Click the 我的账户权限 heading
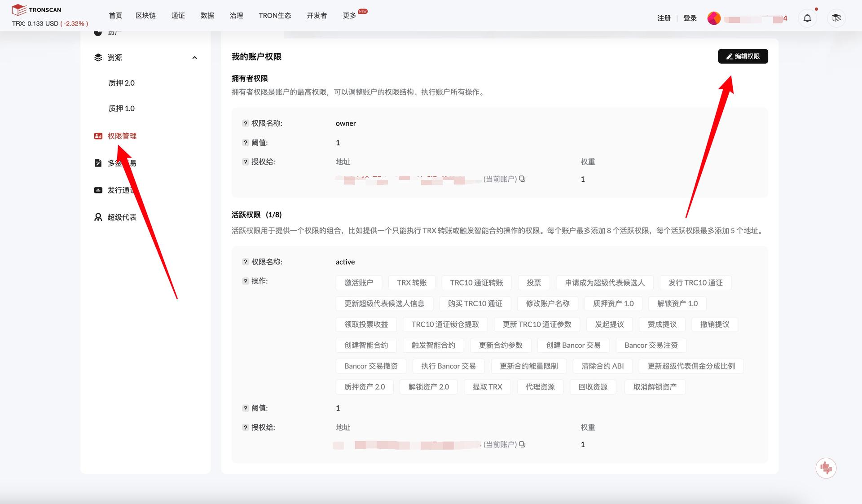This screenshot has width=862, height=504. [x=256, y=57]
